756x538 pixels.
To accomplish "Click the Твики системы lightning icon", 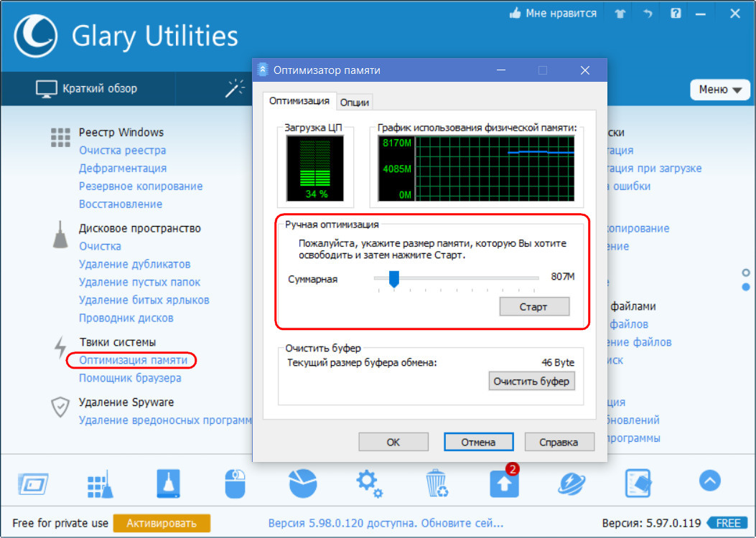I will (60, 347).
